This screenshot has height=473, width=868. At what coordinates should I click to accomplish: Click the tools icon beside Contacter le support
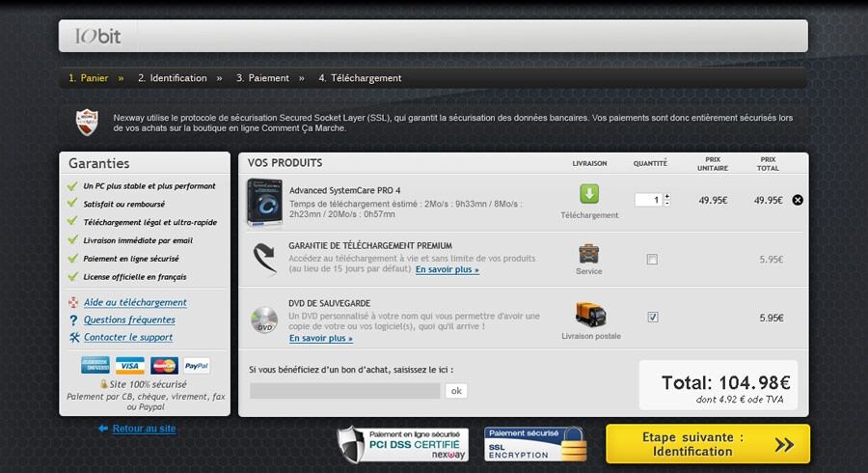pyautogui.click(x=74, y=337)
